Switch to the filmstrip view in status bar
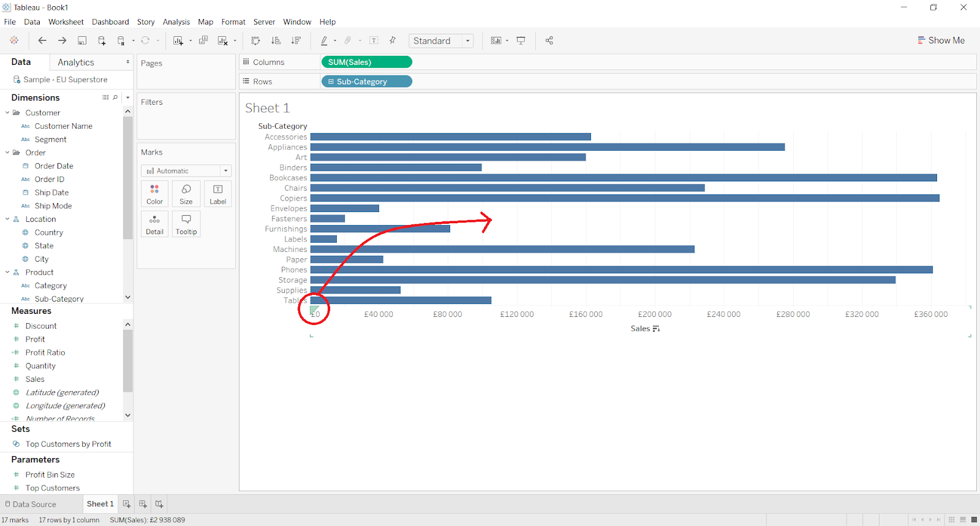This screenshot has width=980, height=526. (x=963, y=520)
